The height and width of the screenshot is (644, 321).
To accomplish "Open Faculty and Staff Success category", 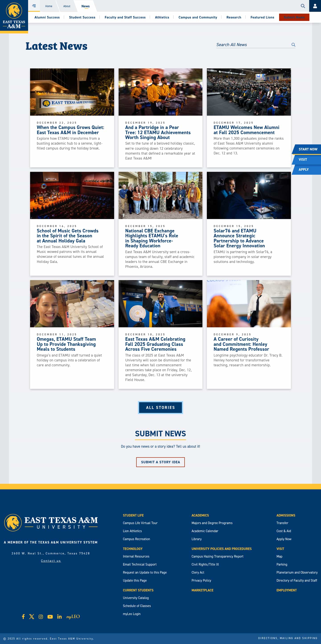I will click(125, 17).
